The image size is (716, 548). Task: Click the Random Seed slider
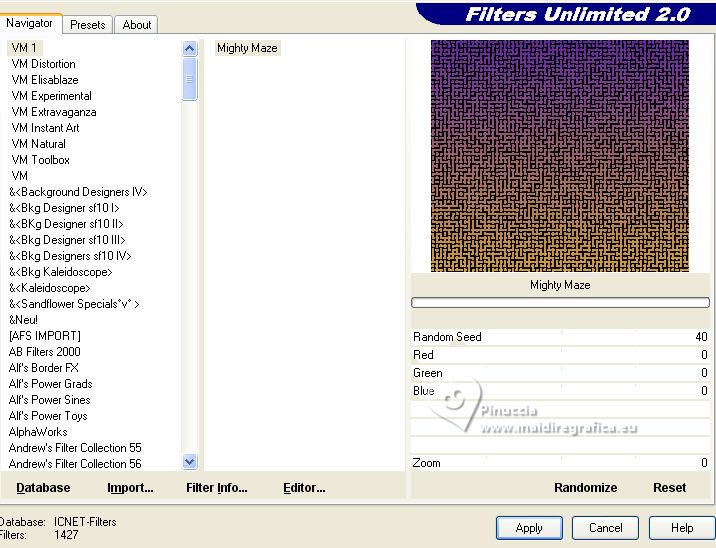coord(560,337)
